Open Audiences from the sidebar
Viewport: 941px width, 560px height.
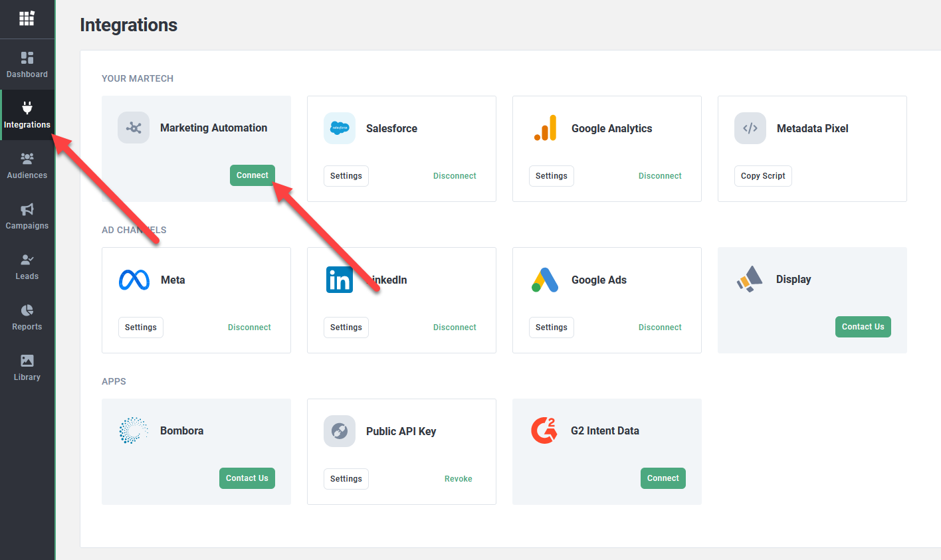[27, 165]
